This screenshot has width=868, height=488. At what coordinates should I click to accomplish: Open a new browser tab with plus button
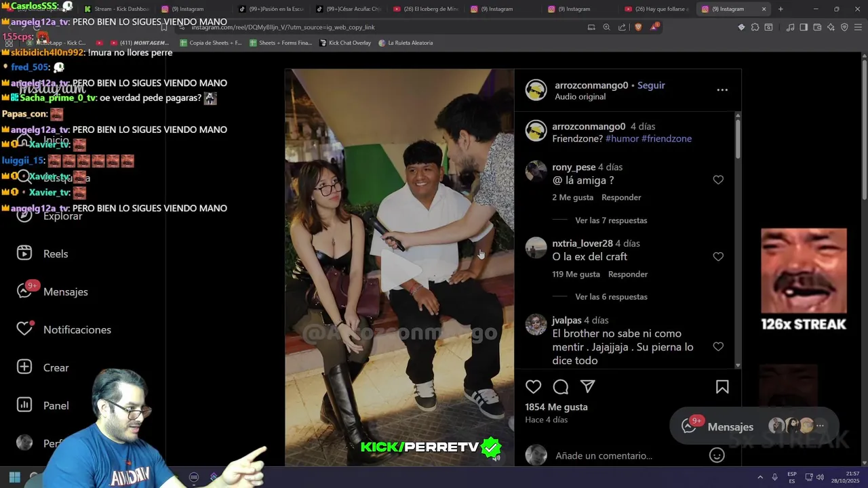tap(781, 9)
